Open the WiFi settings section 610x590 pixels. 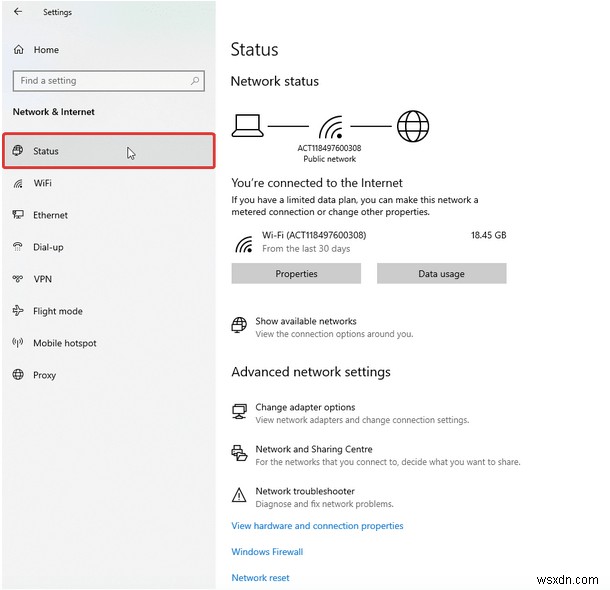coord(42,183)
